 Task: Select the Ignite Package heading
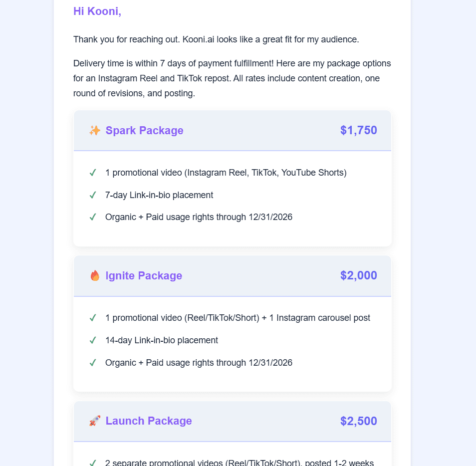point(144,276)
